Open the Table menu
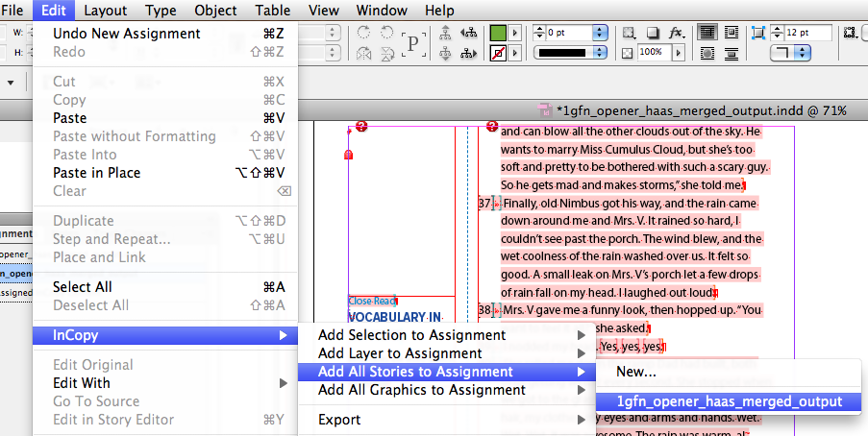Image resolution: width=868 pixels, height=436 pixels. tap(273, 10)
